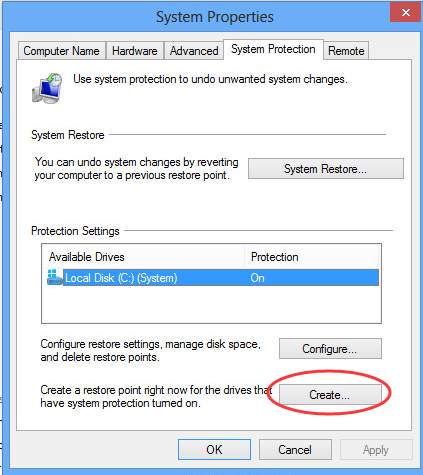Image resolution: width=423 pixels, height=475 pixels.
Task: Select the Local Disk (C:) (System) drive row
Action: (x=213, y=278)
